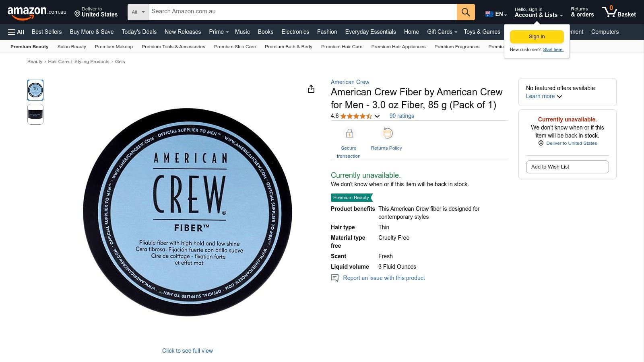Image resolution: width=644 pixels, height=362 pixels.
Task: Expand the search category dropdown
Action: pos(138,12)
